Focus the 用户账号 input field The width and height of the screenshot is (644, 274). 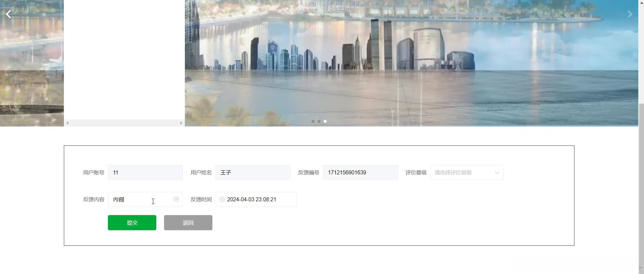145,172
